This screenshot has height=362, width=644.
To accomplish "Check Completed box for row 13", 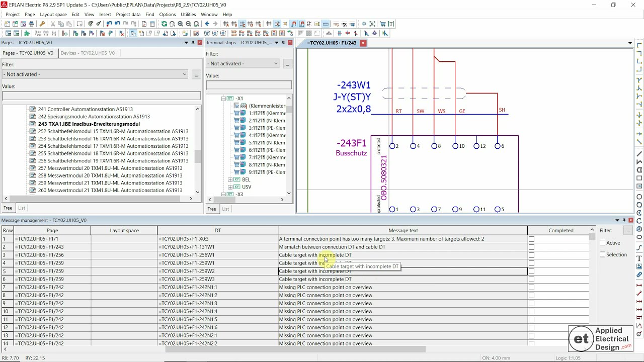I will 531,336.
